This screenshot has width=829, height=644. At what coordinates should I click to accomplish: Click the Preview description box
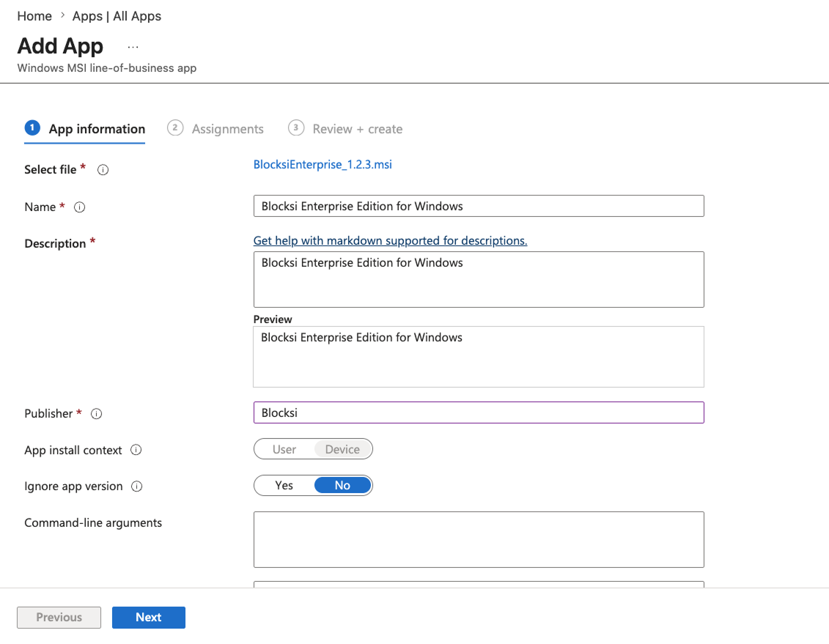[x=479, y=357]
